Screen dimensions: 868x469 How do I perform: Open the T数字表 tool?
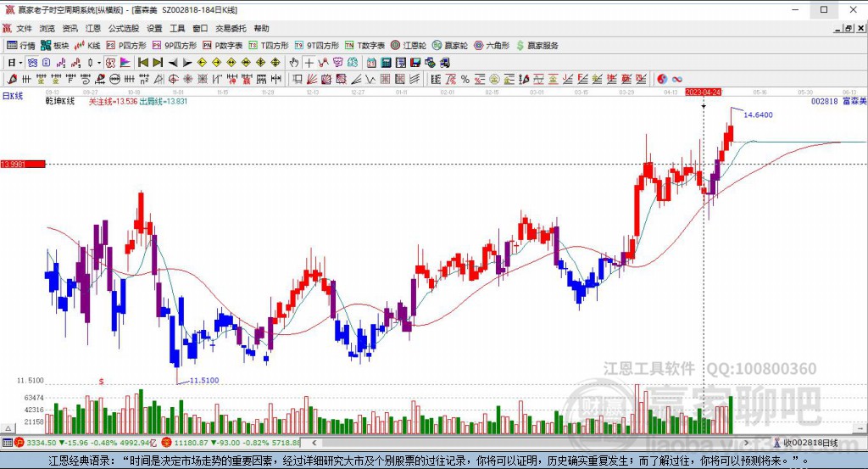pos(364,46)
